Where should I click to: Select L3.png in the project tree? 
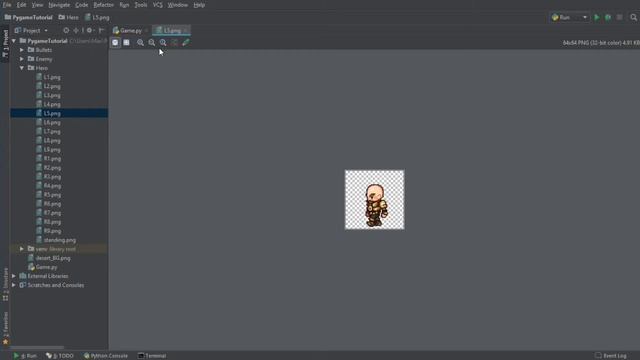coord(52,95)
